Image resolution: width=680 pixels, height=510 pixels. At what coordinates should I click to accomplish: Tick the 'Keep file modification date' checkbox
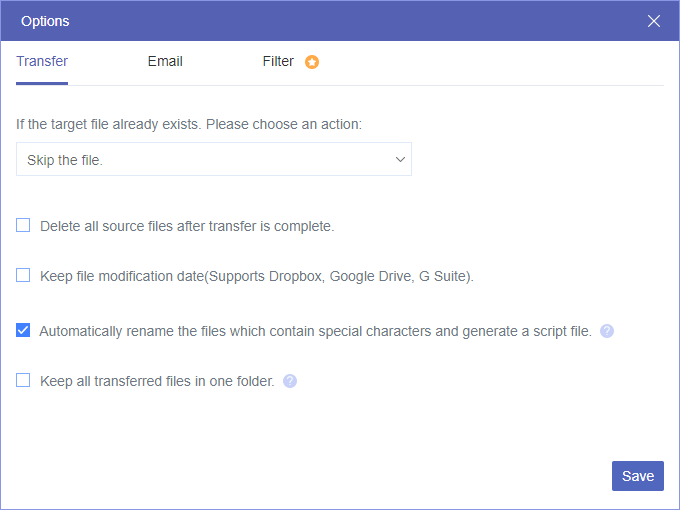tap(23, 276)
